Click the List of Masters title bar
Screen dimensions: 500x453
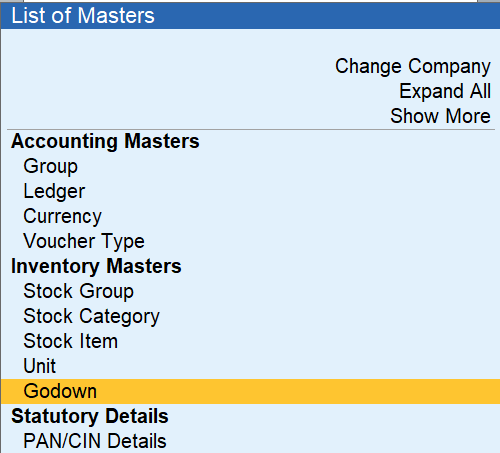250,16
